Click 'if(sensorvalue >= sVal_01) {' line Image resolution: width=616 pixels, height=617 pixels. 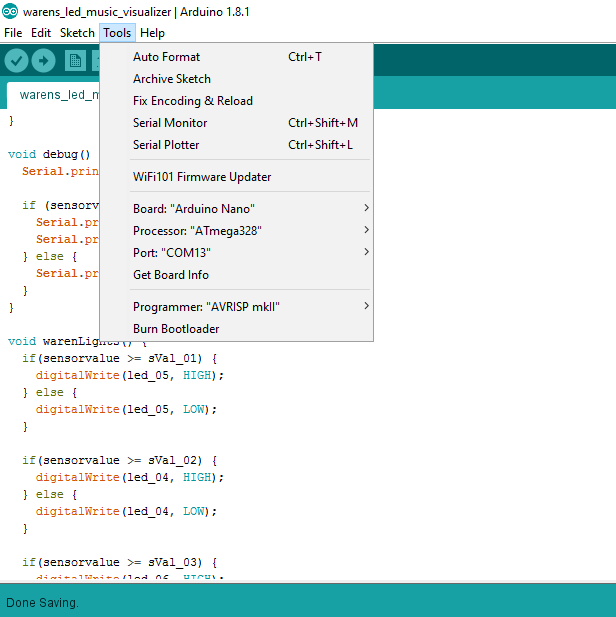(120, 358)
